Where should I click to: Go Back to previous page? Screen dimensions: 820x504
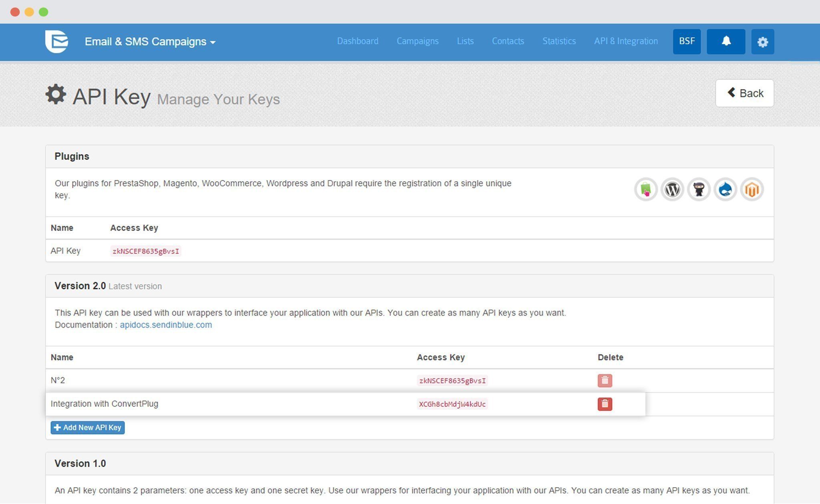click(x=744, y=93)
